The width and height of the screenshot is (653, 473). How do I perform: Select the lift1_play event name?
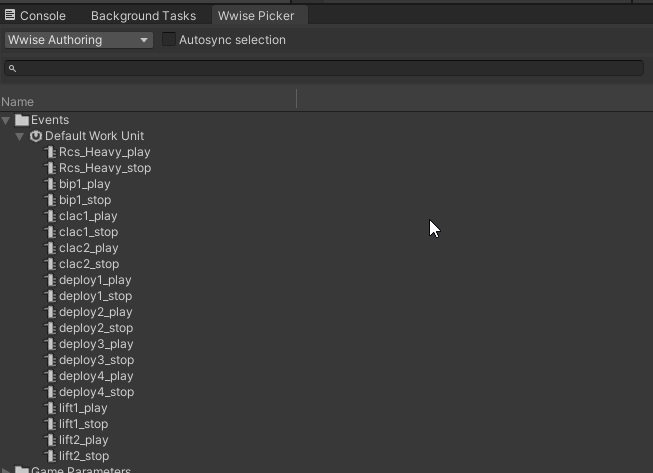coord(83,408)
